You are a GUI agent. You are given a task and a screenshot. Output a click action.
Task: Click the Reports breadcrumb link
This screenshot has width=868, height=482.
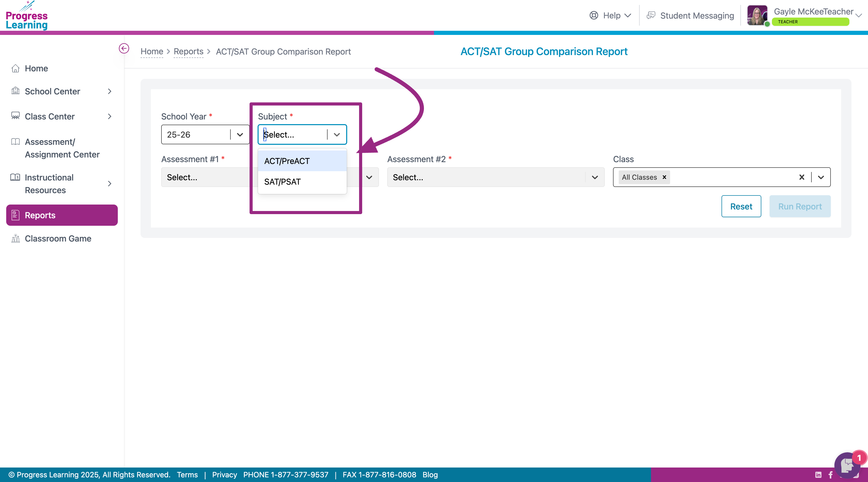click(188, 52)
